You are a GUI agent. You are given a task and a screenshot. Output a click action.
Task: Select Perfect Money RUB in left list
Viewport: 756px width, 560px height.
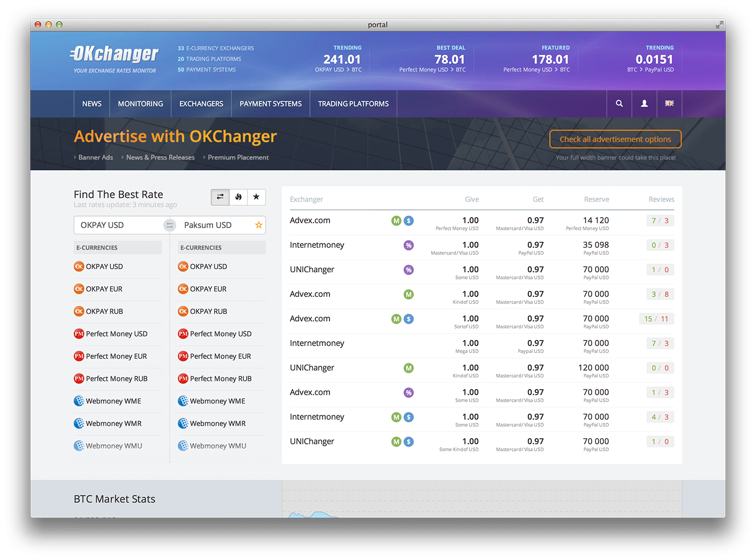coord(117,378)
